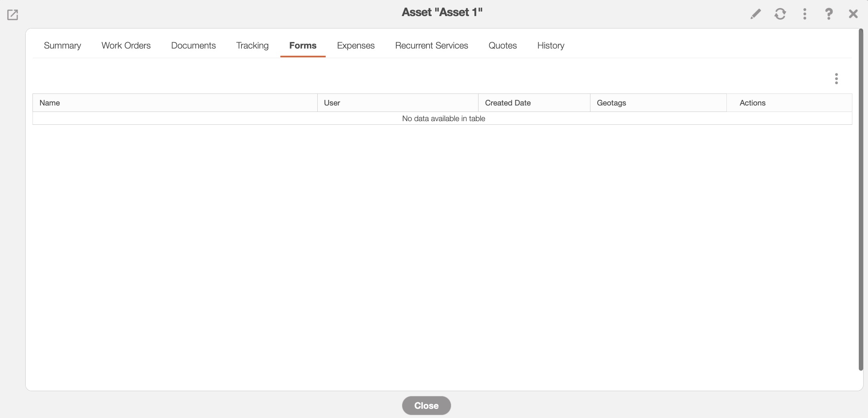Refresh the asset with the sync icon
Image resolution: width=868 pixels, height=418 pixels.
pyautogui.click(x=780, y=14)
